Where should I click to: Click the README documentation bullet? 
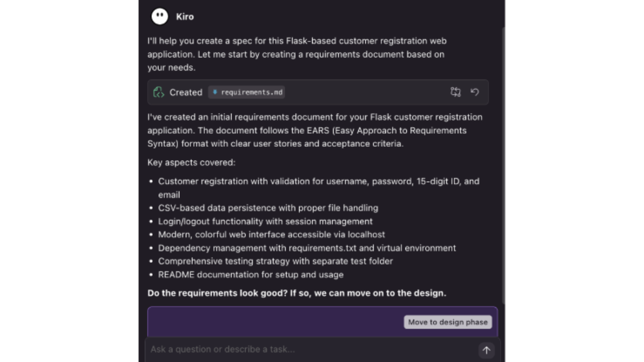point(251,275)
